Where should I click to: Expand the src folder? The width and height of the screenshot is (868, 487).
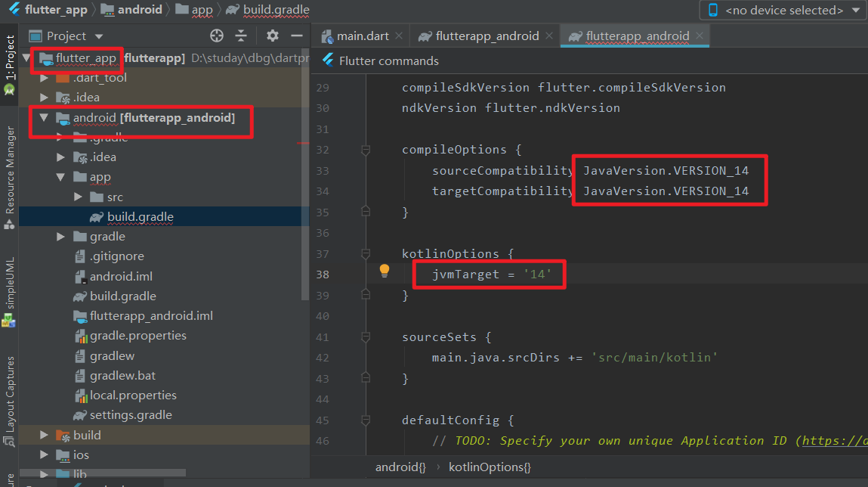pyautogui.click(x=78, y=197)
